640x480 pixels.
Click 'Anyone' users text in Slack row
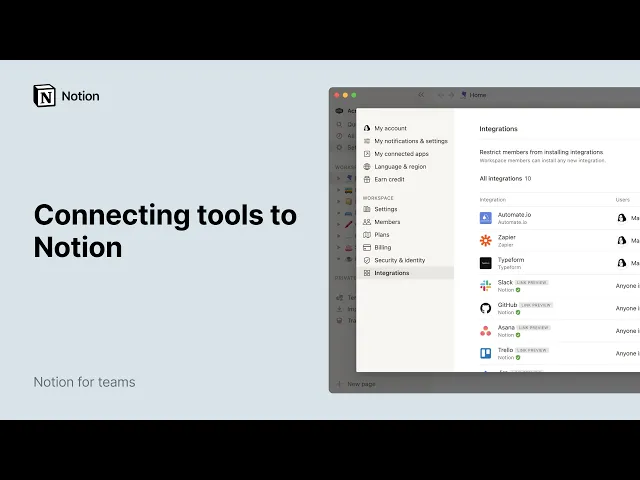click(627, 286)
